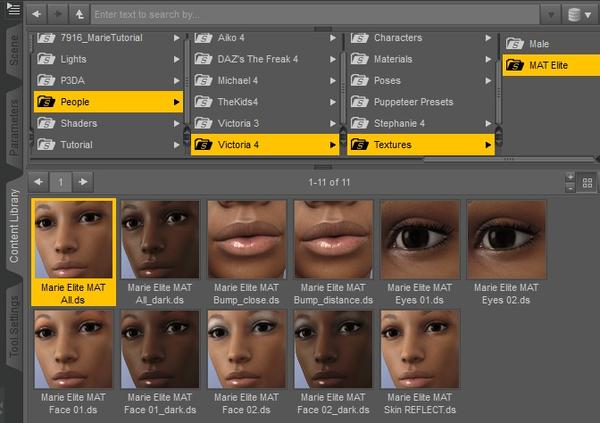Expand the Michael 4 folder arrow
The height and width of the screenshot is (423, 600).
click(x=333, y=81)
